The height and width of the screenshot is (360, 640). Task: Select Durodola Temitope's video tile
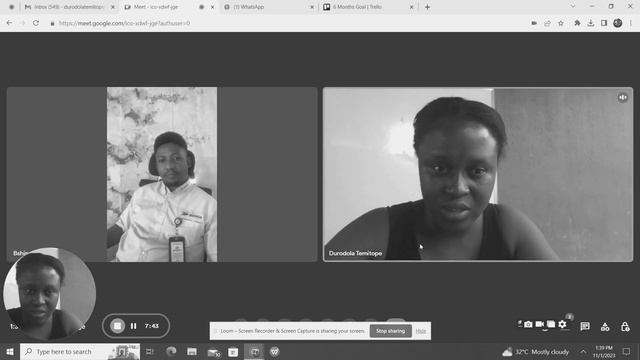click(x=478, y=174)
